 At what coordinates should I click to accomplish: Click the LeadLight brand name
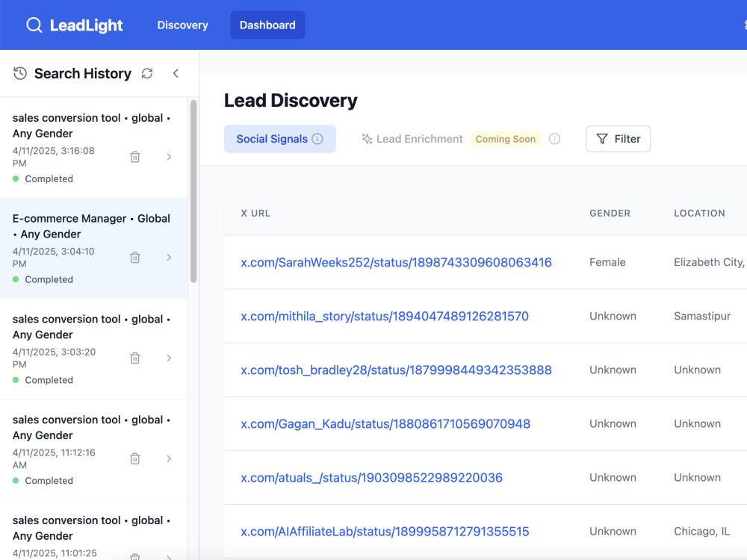(x=86, y=25)
